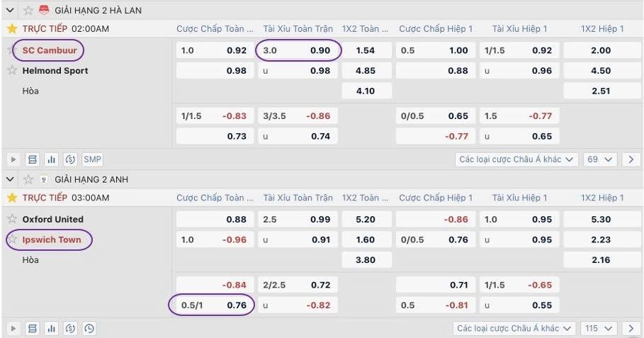Click the clock icon under Oxford United match

pyautogui.click(x=89, y=329)
